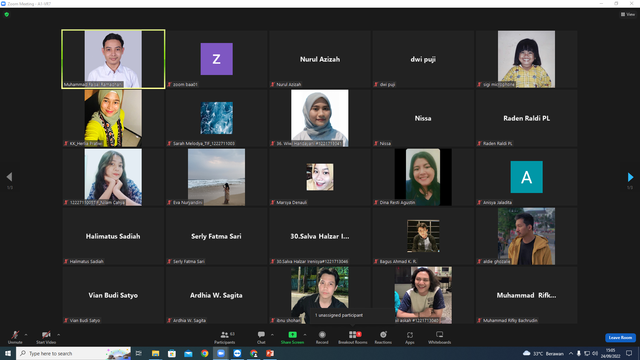The width and height of the screenshot is (640, 360).
Task: Open volume control in system tray
Action: [595, 353]
